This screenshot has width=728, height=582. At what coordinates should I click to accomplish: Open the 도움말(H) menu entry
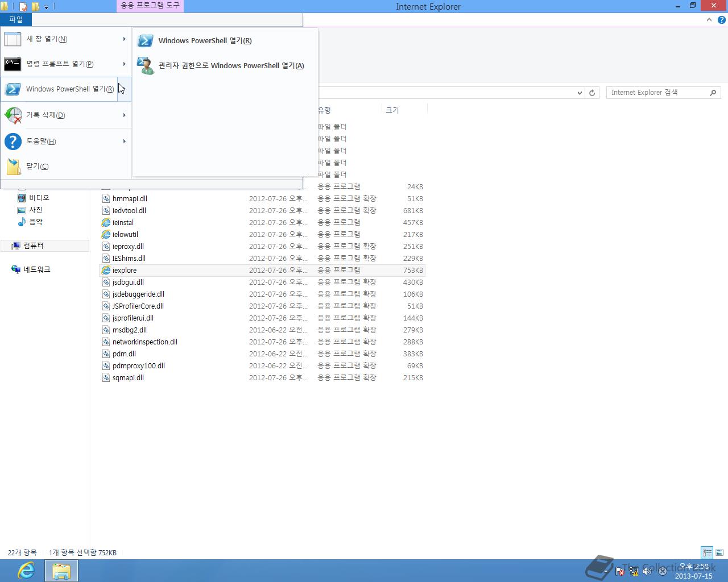click(x=66, y=142)
